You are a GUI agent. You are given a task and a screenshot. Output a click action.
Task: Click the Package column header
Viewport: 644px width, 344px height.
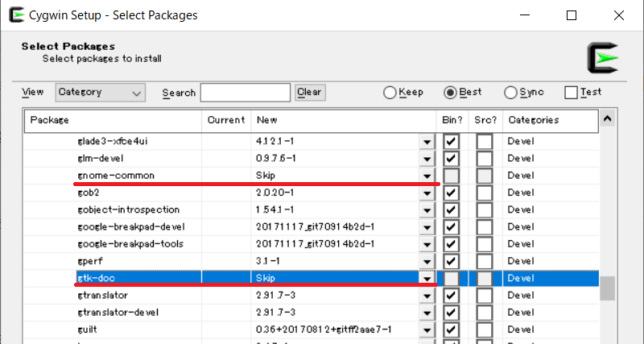tap(113, 120)
